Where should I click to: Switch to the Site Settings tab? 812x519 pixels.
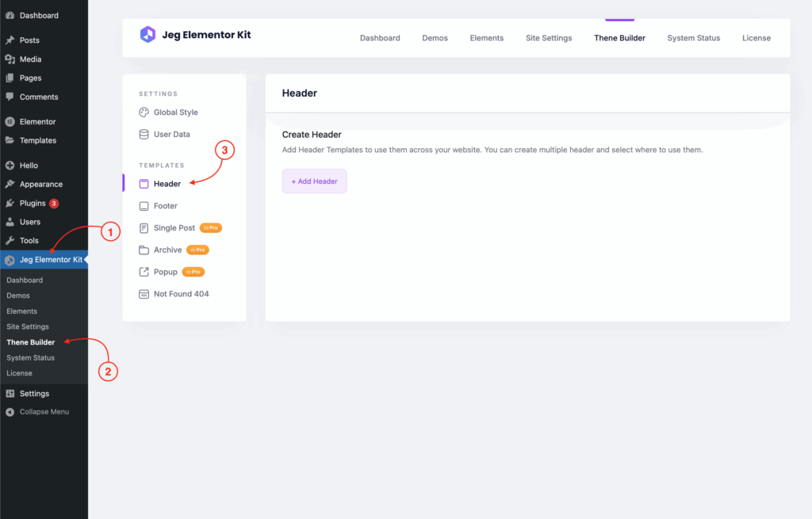point(548,38)
